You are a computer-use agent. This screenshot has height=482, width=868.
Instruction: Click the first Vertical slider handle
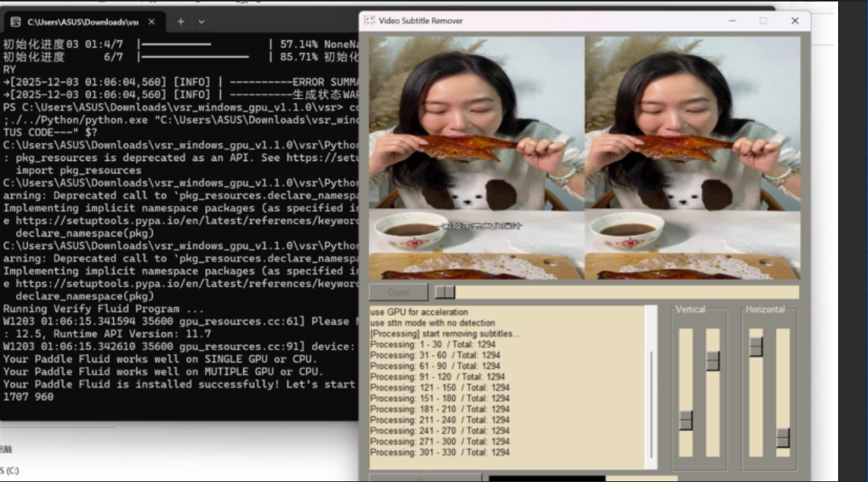tap(685, 421)
